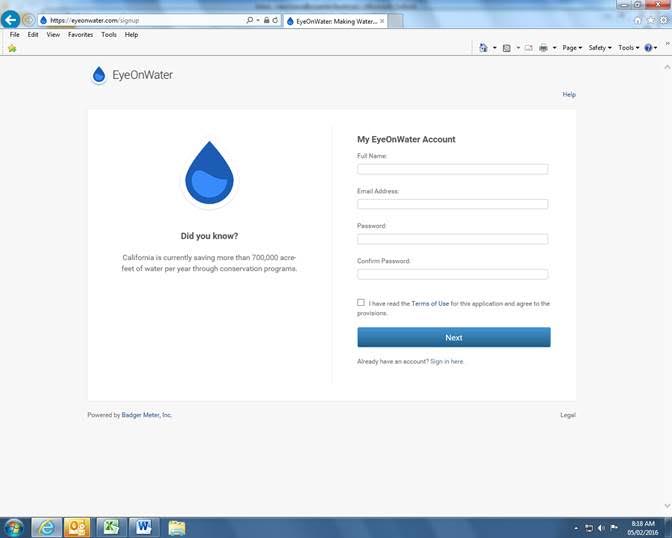672x538 pixels.
Task: Click the Password input field
Action: (x=453, y=239)
